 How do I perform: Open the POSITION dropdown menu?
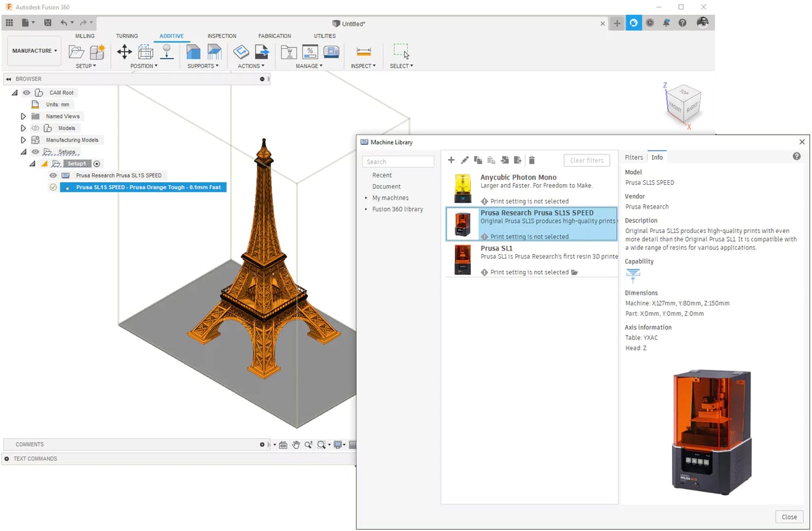point(144,66)
